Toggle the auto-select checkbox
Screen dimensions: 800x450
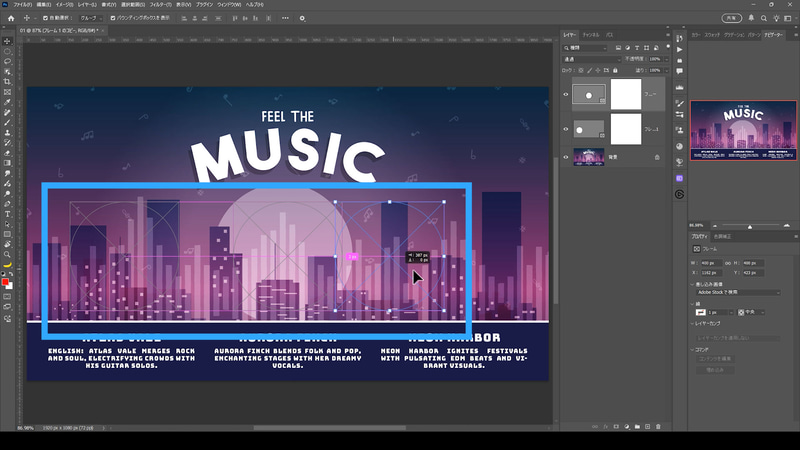pos(45,18)
